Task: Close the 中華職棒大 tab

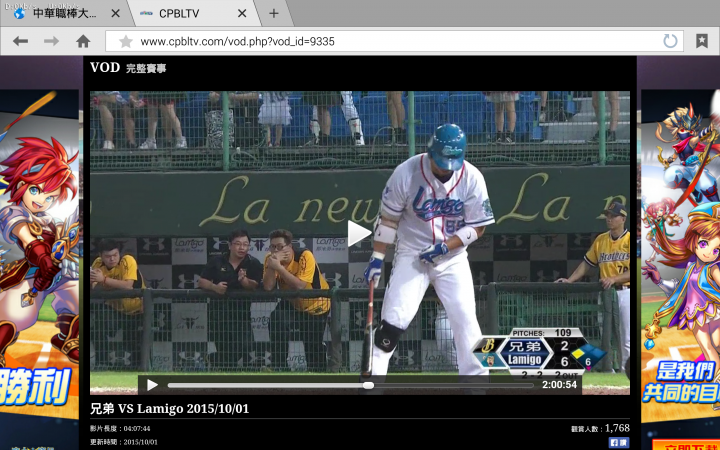Action: click(x=115, y=13)
